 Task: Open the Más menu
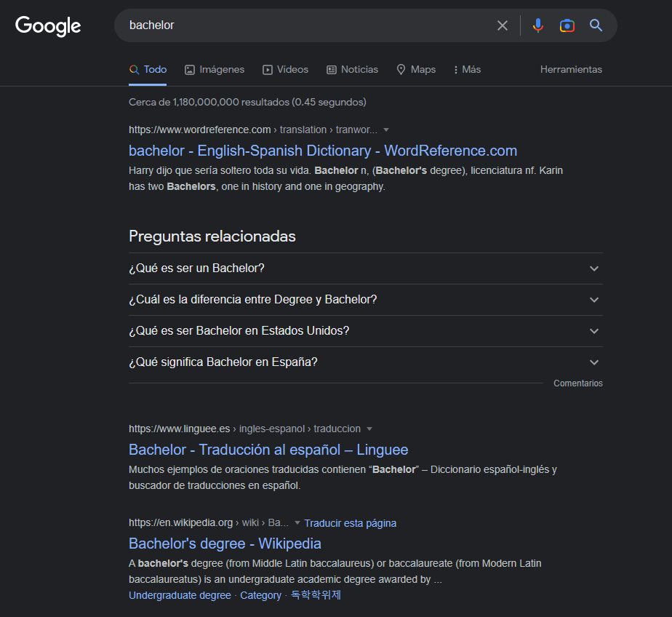[466, 70]
